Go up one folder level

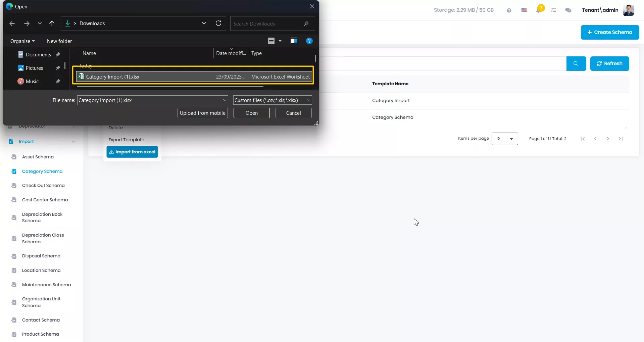[52, 23]
